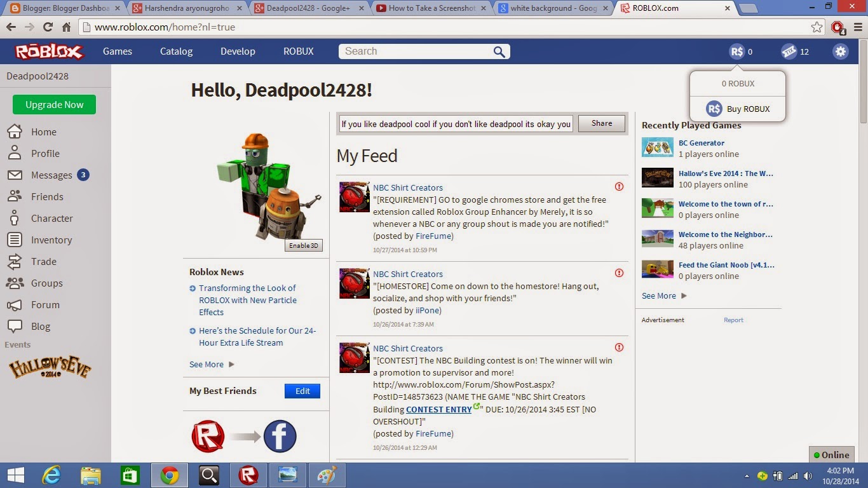Open File Explorer from the taskbar
Screen dimensions: 868x488
[91, 475]
